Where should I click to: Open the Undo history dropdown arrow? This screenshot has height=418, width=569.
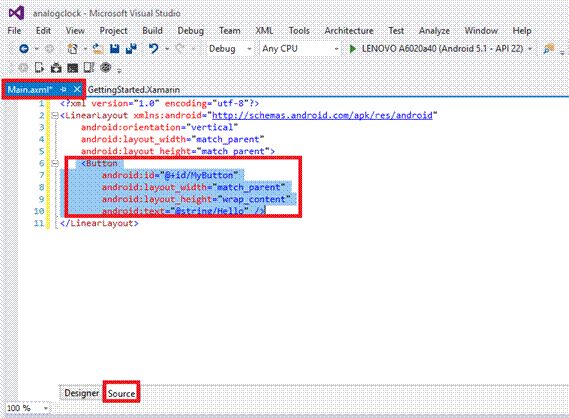(167, 49)
